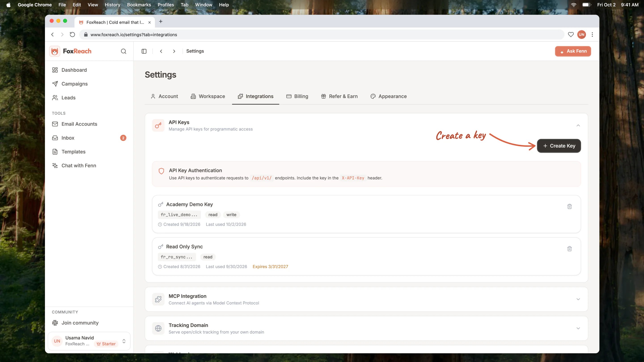The image size is (644, 362).
Task: Switch to the Workspace tab
Action: 208,97
